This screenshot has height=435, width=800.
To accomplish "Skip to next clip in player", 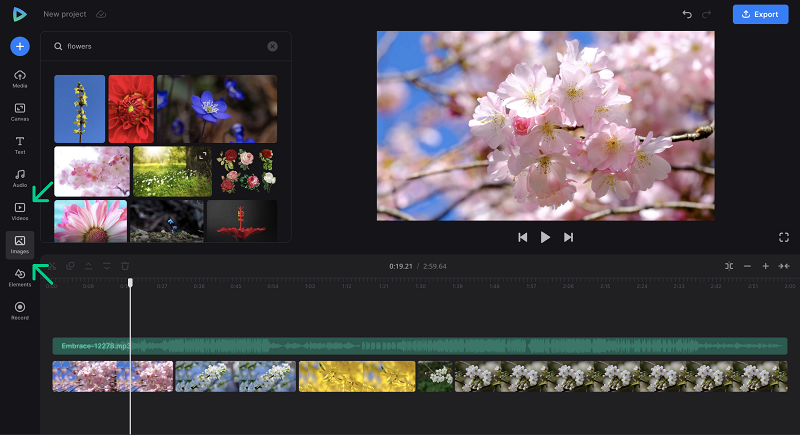I will 568,237.
